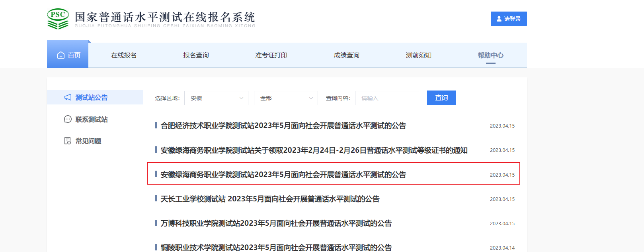Switch to 报名查询 tab

click(x=196, y=55)
